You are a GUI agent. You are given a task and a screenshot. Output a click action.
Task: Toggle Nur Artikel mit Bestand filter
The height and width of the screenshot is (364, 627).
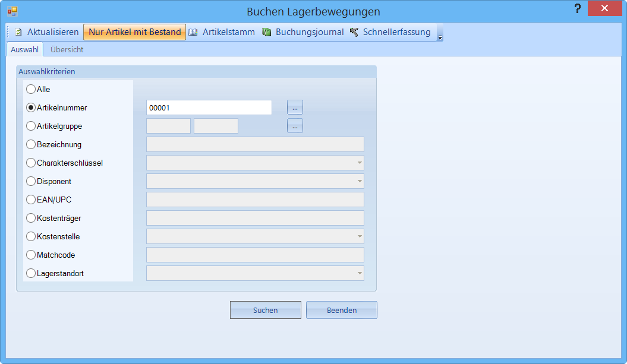pyautogui.click(x=134, y=32)
